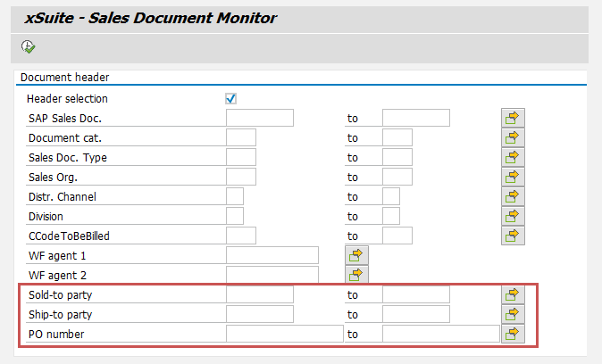Click multiple selection arrow for Sales Doc. Type
The width and height of the screenshot is (602, 364).
[x=512, y=157]
